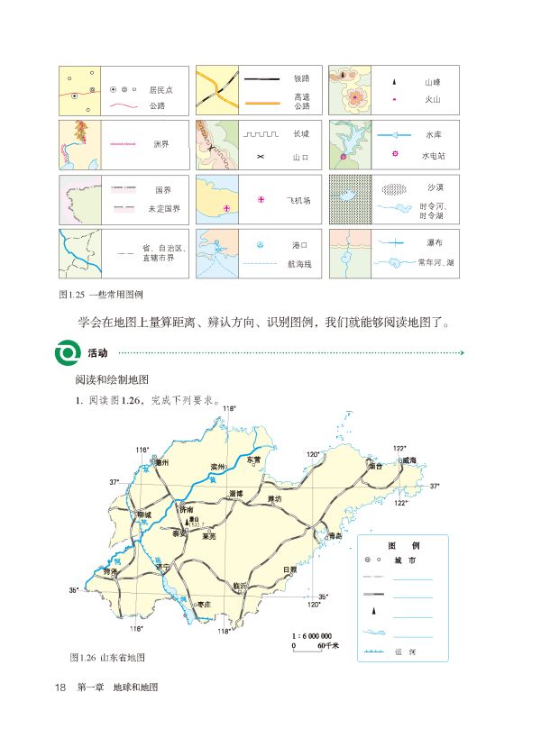Click the harbor sample map thumbnail
541x756 pixels.
(217, 253)
